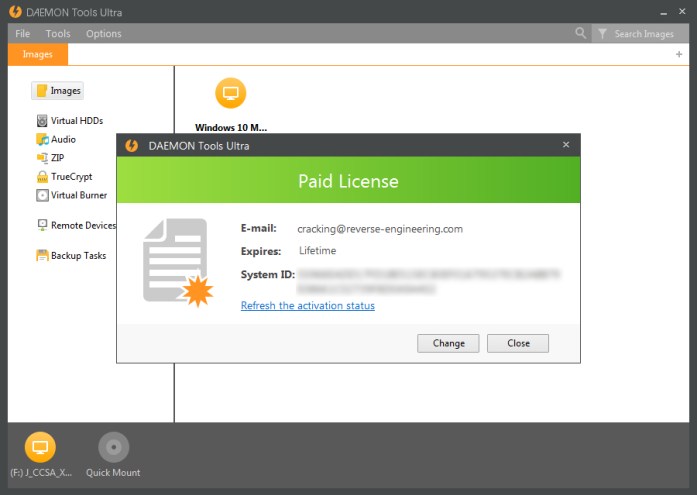Click the Search Images field
The width and height of the screenshot is (697, 495).
click(640, 34)
